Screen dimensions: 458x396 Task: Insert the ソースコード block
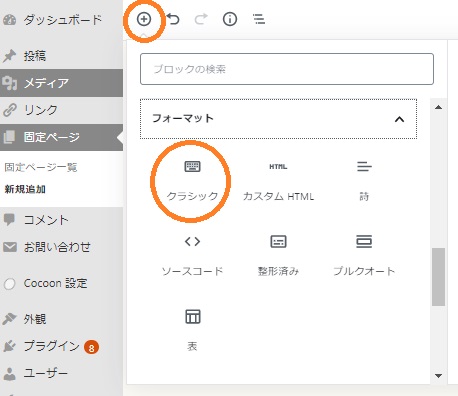(x=192, y=256)
